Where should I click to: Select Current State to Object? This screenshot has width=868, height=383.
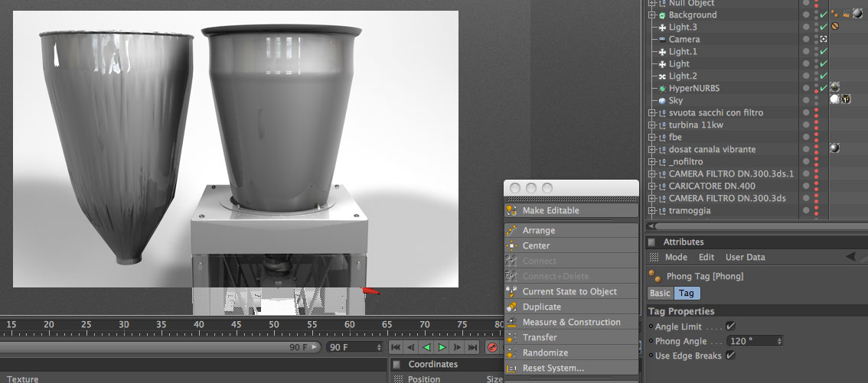569,291
